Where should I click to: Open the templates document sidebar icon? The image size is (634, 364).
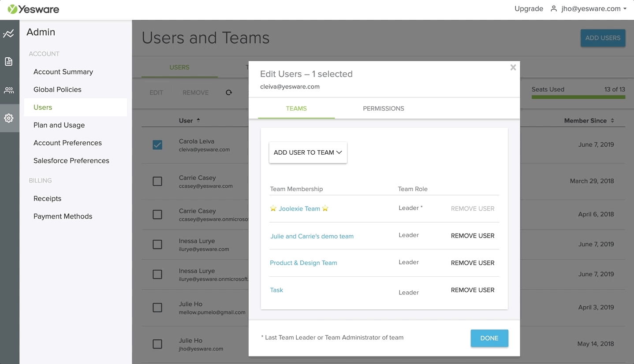coord(9,62)
